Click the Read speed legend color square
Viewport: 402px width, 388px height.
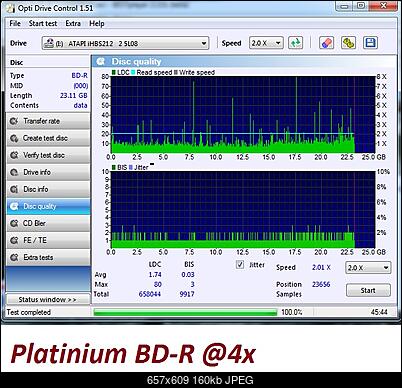[x=133, y=72]
